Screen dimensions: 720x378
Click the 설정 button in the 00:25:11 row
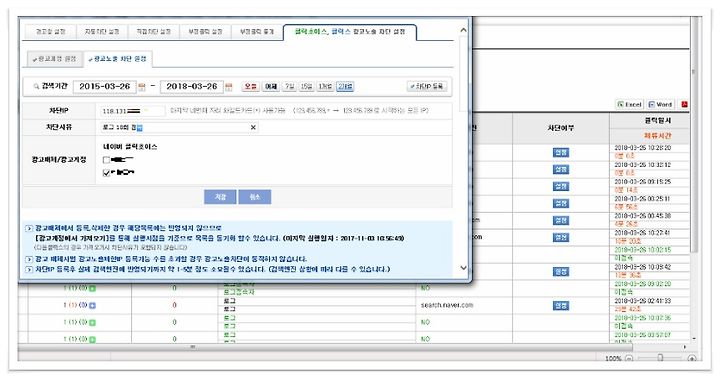[561, 203]
